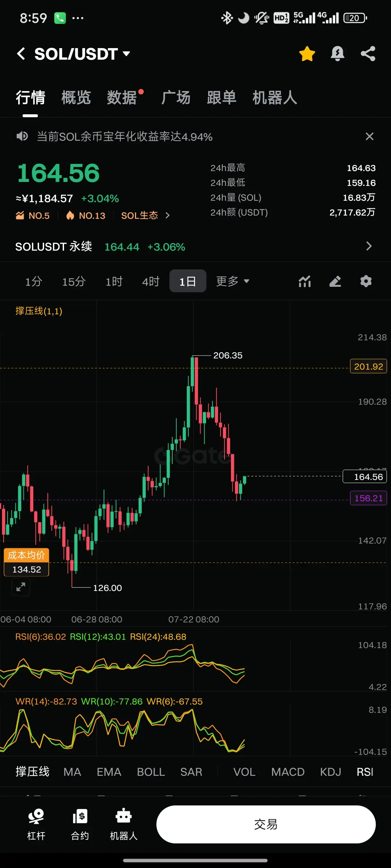Open the 更多 timeframe dropdown
Image resolution: width=391 pixels, height=868 pixels.
click(232, 281)
